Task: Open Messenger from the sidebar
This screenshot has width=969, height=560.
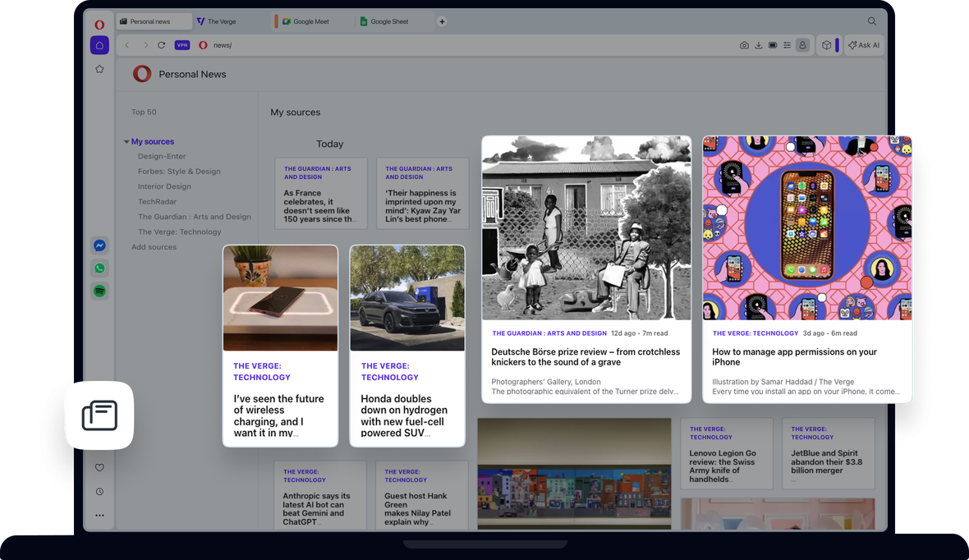Action: click(x=99, y=246)
